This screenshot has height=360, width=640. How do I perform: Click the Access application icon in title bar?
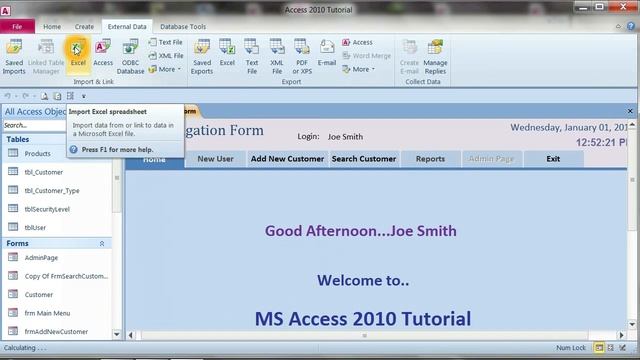(5, 11)
